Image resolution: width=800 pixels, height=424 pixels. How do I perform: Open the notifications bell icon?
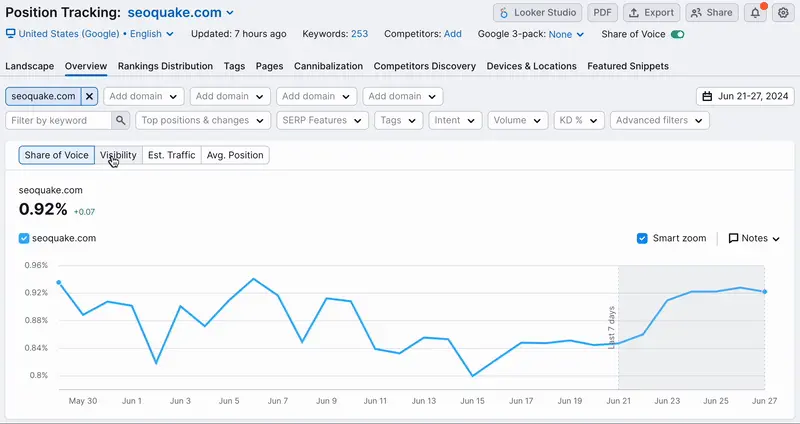755,13
